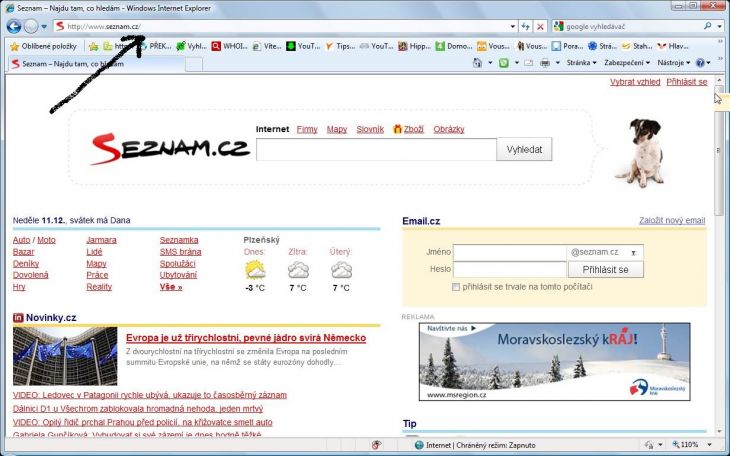Image resolution: width=730 pixels, height=456 pixels.
Task: Open the Víte... favorites bar bookmark
Action: pos(267,46)
